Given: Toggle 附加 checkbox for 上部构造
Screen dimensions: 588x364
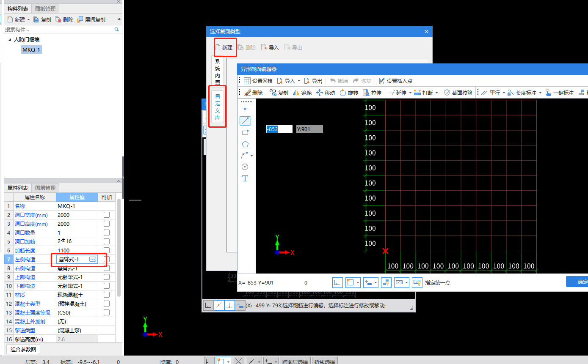Looking at the screenshot, I should pos(107,277).
